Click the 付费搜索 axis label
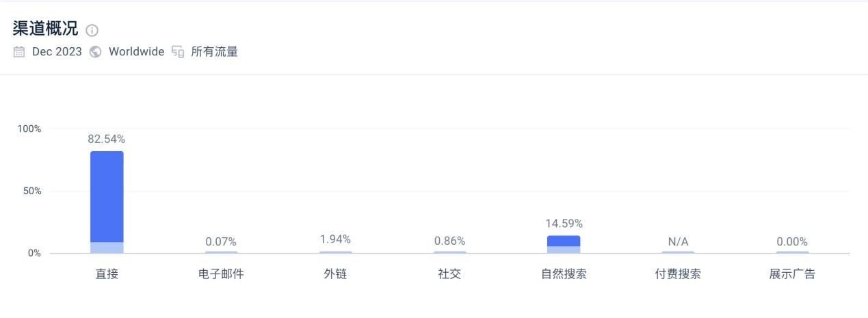The image size is (868, 318). point(678,275)
